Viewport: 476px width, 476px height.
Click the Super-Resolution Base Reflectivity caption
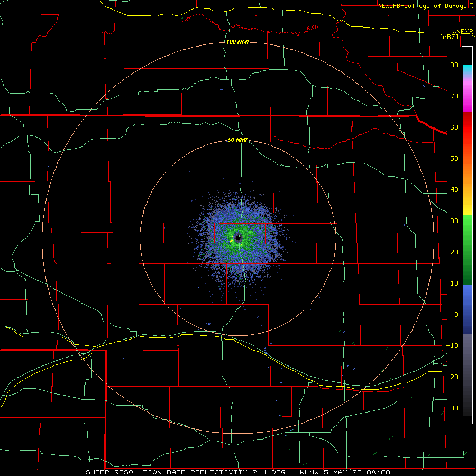pos(237,472)
